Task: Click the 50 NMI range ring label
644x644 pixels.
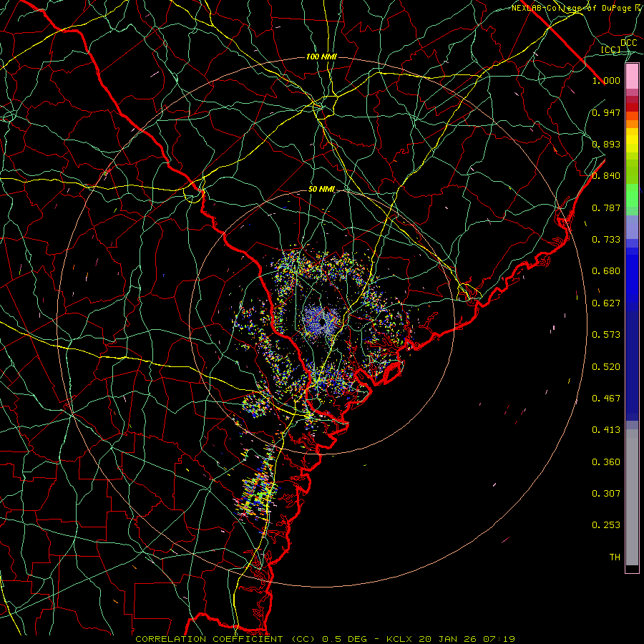Action: pos(321,190)
